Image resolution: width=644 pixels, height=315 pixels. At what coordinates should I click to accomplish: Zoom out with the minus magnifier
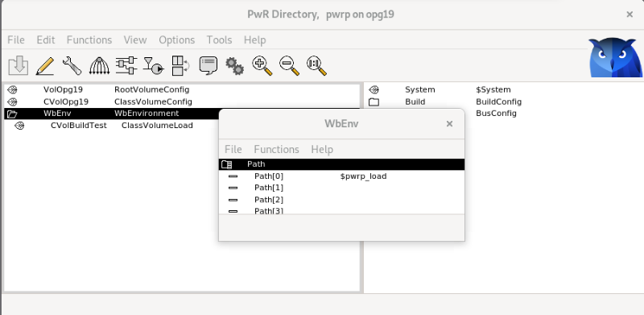pyautogui.click(x=289, y=66)
